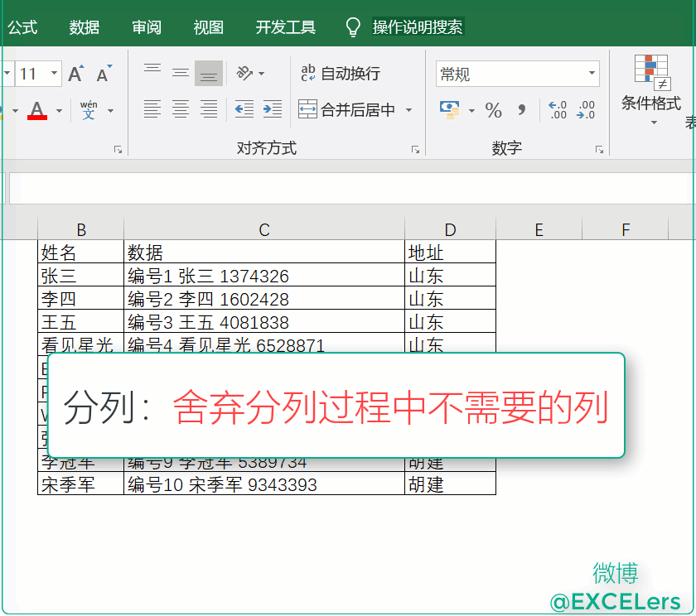The height and width of the screenshot is (616, 696).
Task: Apply percent style to cells
Action: click(x=494, y=109)
